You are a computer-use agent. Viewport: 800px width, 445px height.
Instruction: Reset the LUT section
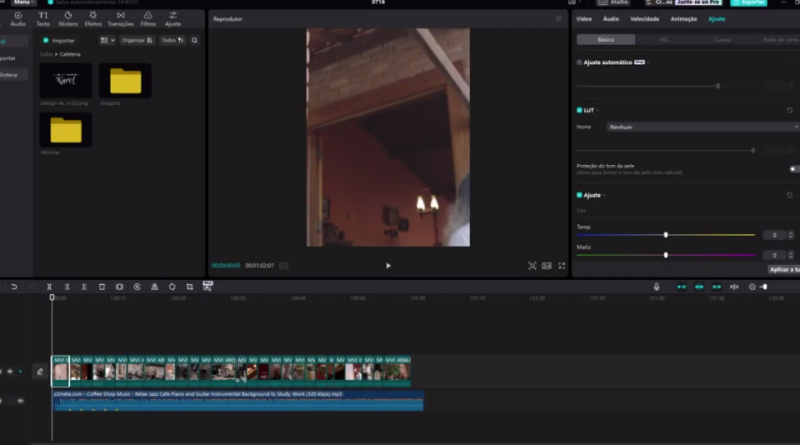[x=789, y=110]
